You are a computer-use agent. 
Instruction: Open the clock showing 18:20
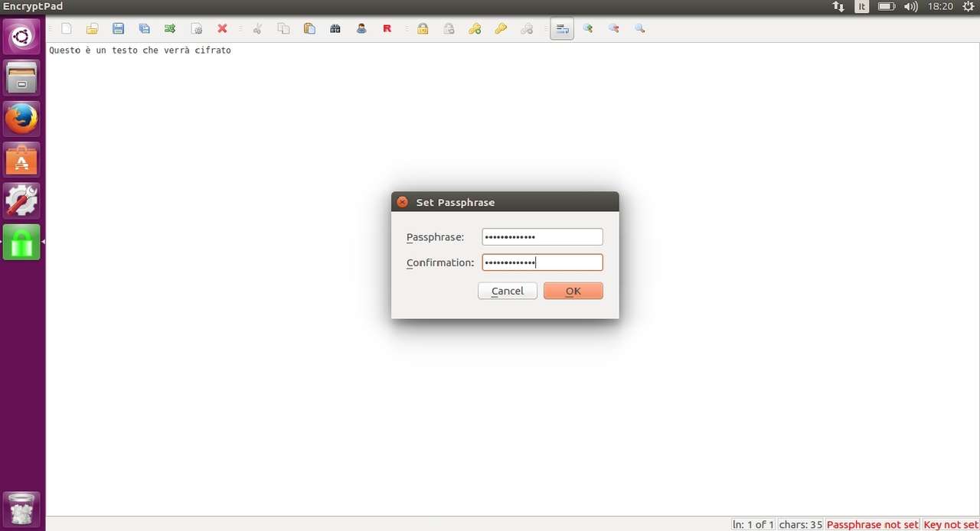(x=939, y=7)
